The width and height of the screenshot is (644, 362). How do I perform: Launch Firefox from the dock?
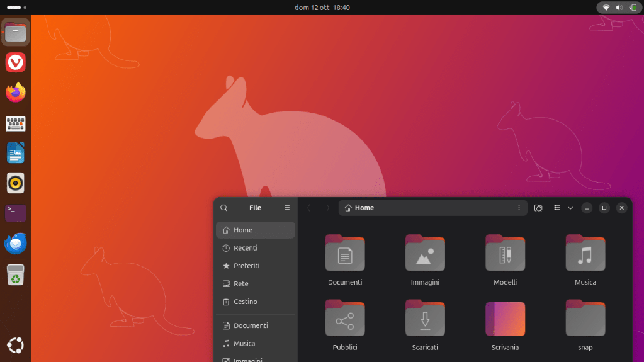16,93
